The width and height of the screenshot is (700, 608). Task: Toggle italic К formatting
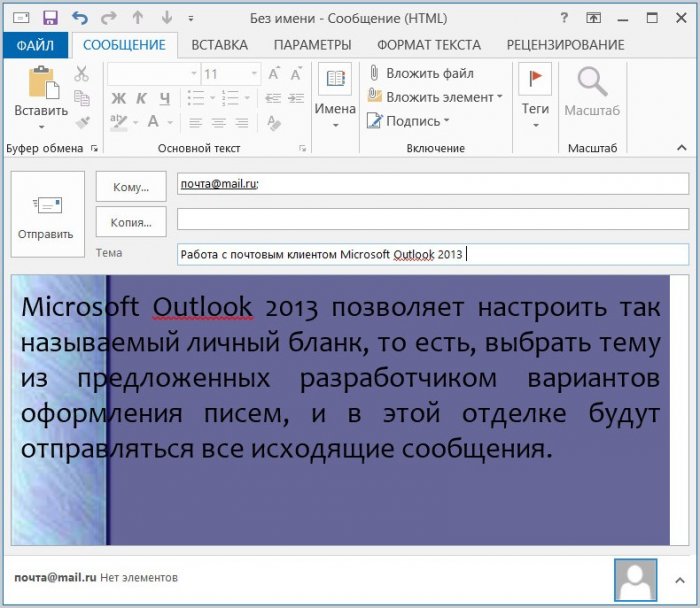tap(142, 98)
